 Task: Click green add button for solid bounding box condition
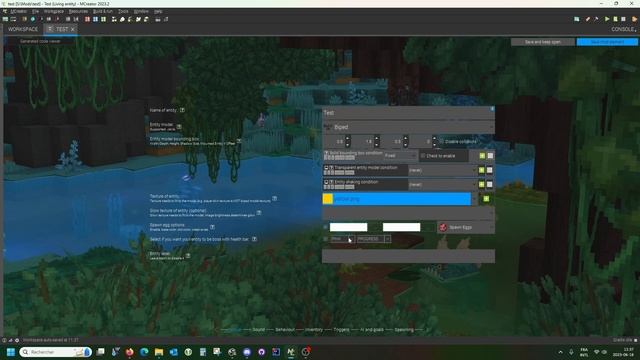pyautogui.click(x=482, y=156)
